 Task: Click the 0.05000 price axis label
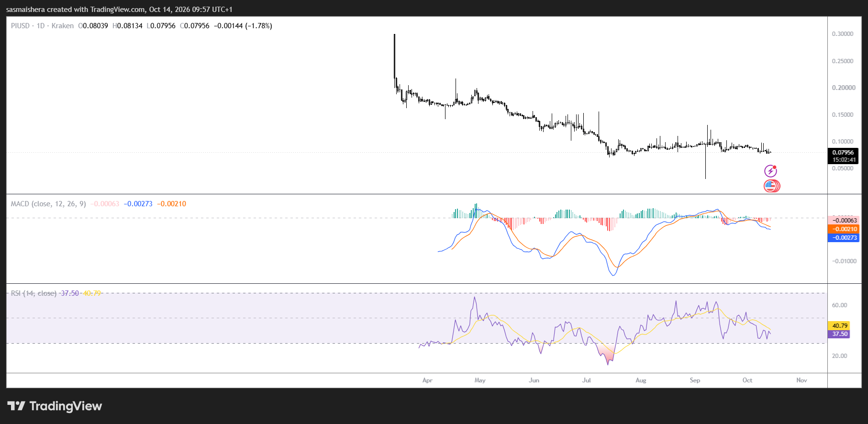[843, 168]
